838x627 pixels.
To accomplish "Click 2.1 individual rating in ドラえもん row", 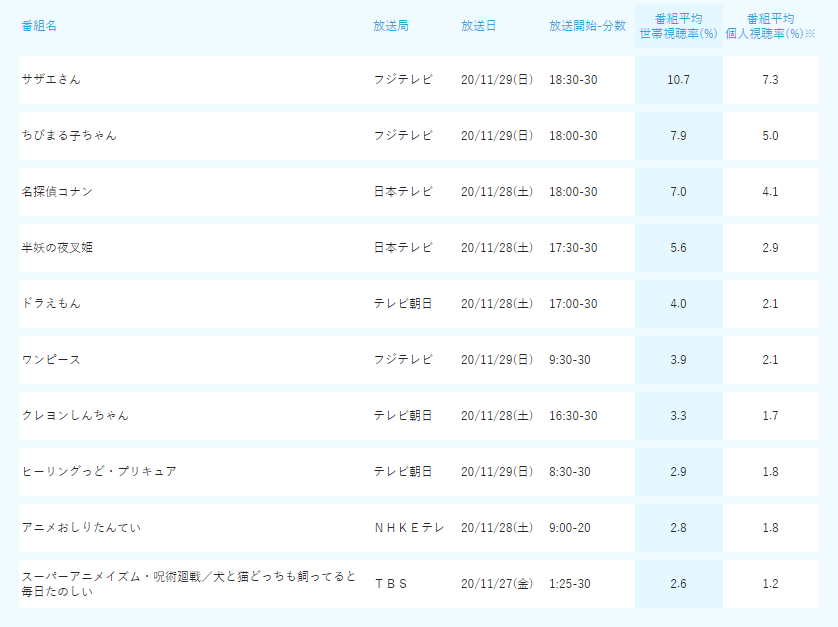I will click(770, 304).
